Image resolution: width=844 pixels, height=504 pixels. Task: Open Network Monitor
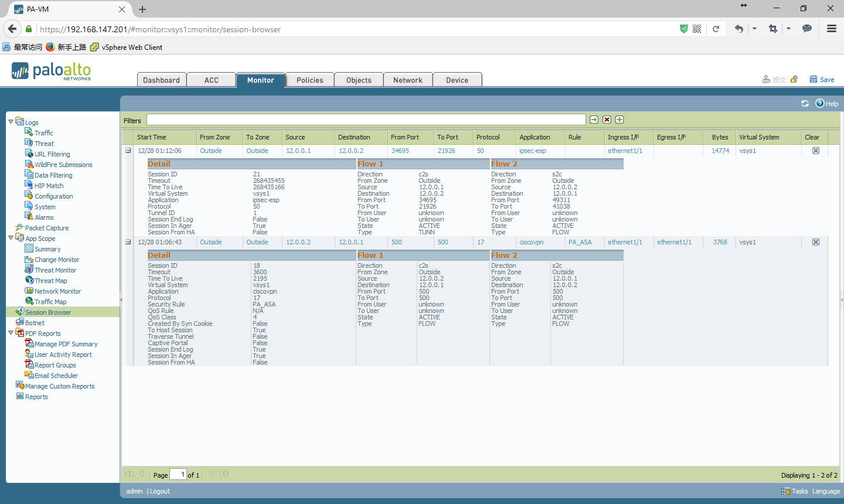coord(57,291)
